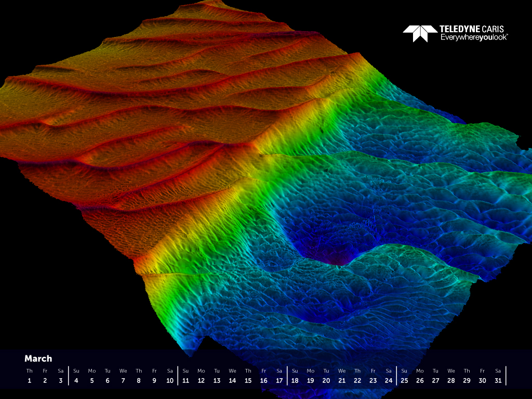Screen dimensions: 532x399
Task: Click the Sa label above date 31
Action: coord(498,371)
